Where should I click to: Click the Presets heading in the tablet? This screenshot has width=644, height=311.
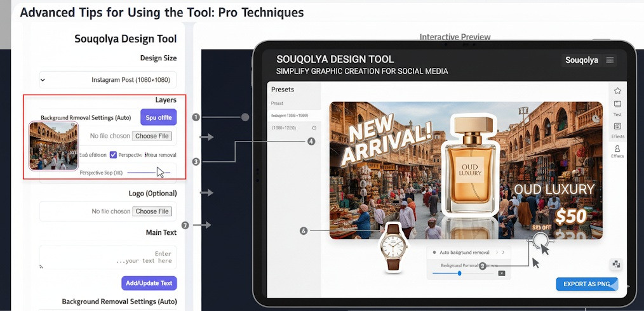click(283, 89)
